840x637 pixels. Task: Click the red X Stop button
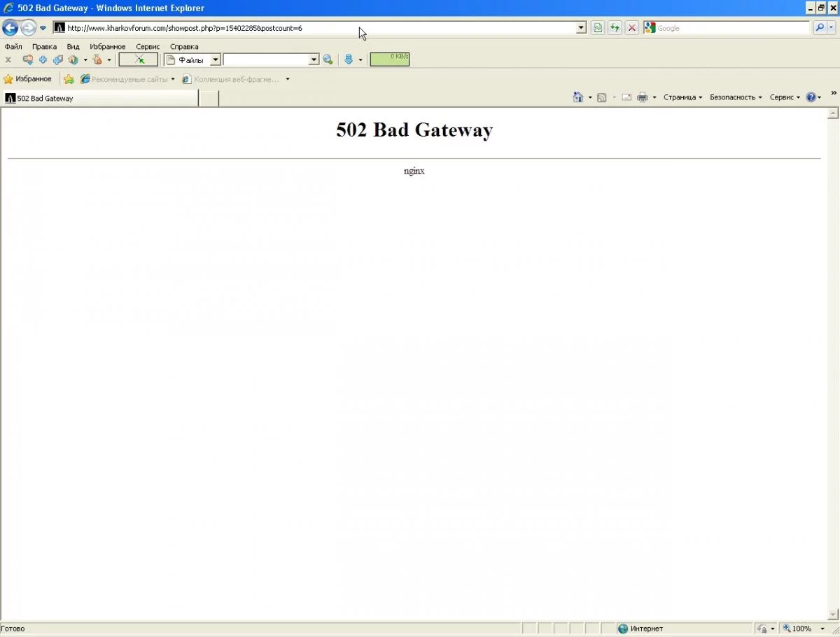pyautogui.click(x=631, y=28)
